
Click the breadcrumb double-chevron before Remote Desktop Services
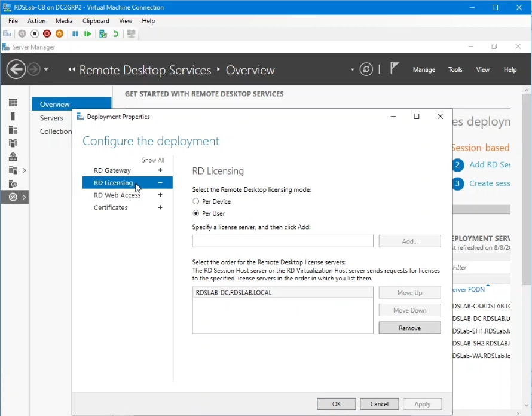point(71,69)
